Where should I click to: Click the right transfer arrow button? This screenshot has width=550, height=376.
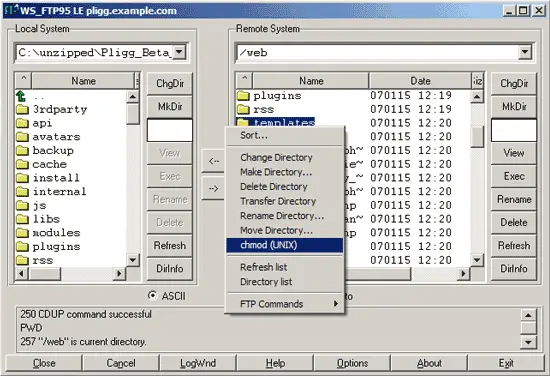coord(213,189)
